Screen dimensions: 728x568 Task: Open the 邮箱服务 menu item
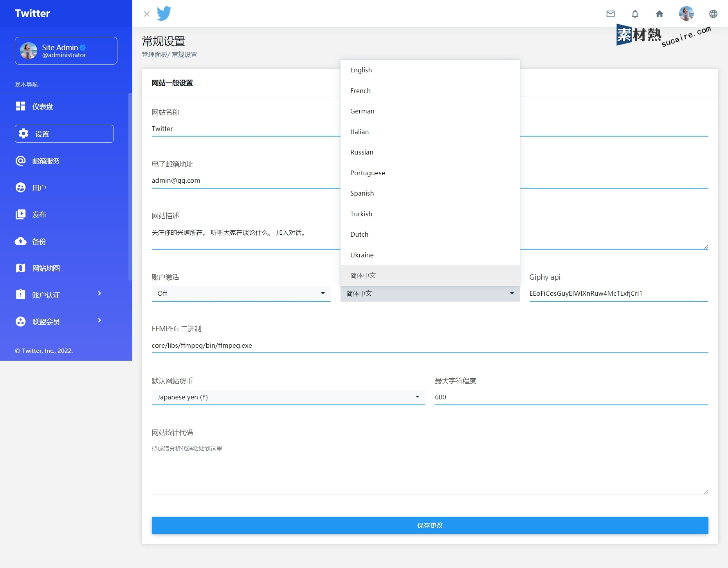tap(64, 161)
